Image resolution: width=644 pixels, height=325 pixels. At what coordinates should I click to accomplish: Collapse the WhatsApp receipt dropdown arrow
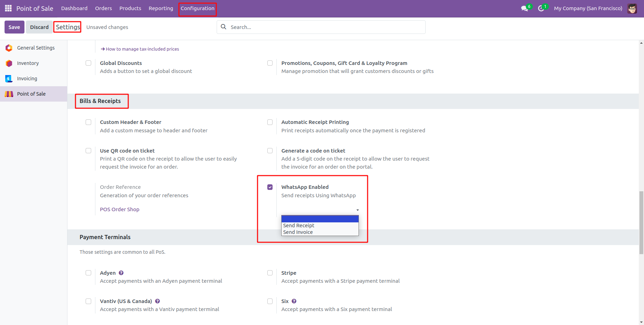[x=357, y=210]
